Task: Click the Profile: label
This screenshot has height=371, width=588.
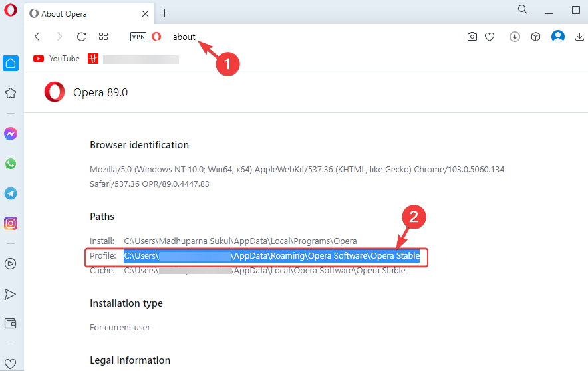Action: pos(103,256)
